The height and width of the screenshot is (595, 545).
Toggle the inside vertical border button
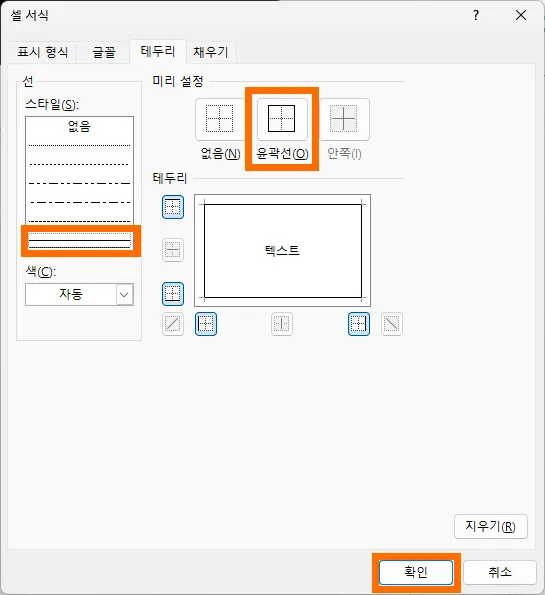(282, 324)
